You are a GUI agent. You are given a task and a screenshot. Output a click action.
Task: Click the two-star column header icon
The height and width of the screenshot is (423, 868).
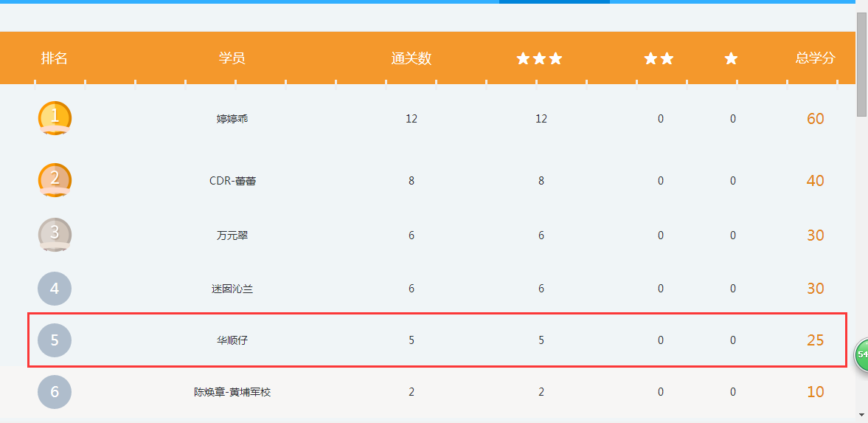pyautogui.click(x=659, y=58)
